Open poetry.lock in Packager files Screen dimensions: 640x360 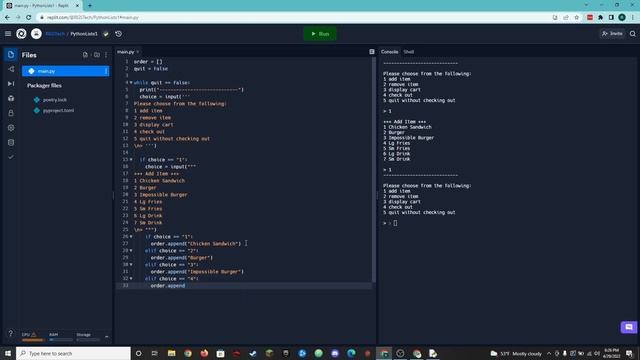click(55, 100)
